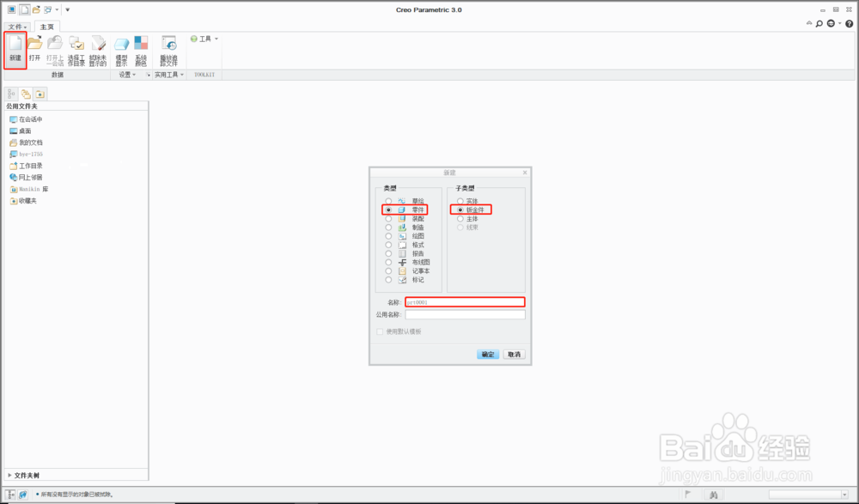Select the 标记 (Markup) type radio button
The width and height of the screenshot is (859, 504).
pyautogui.click(x=388, y=280)
